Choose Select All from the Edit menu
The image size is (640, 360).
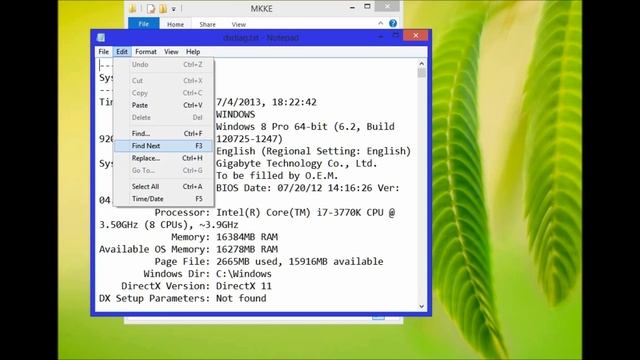164,187
